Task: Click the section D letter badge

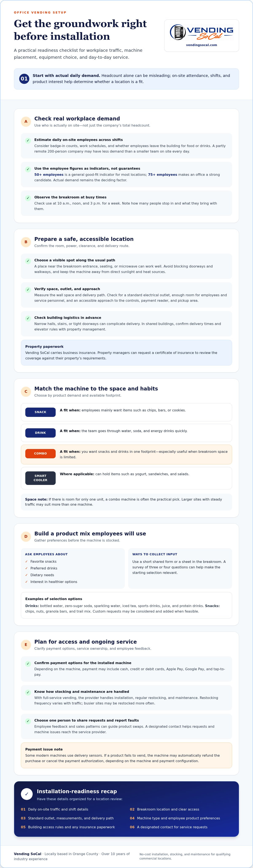Action: 26,536
